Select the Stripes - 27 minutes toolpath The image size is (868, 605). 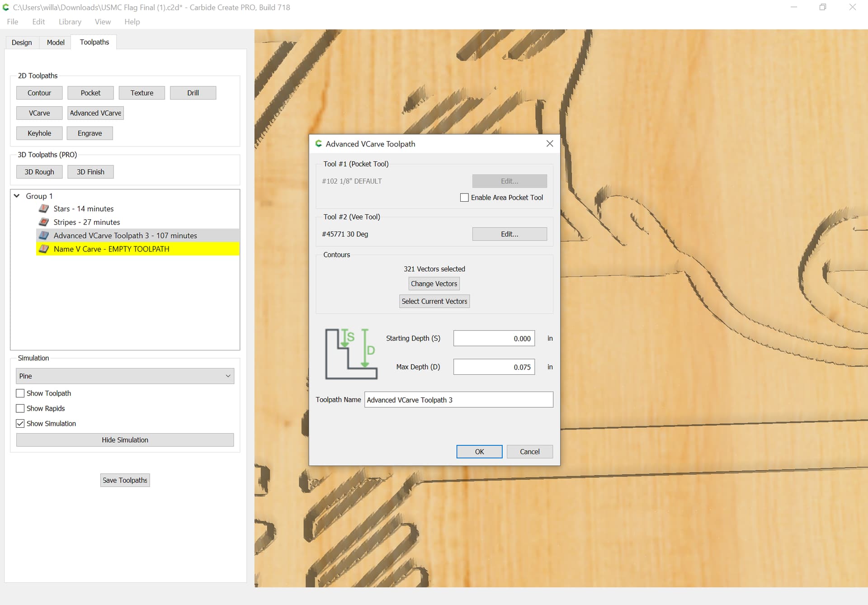tap(87, 222)
